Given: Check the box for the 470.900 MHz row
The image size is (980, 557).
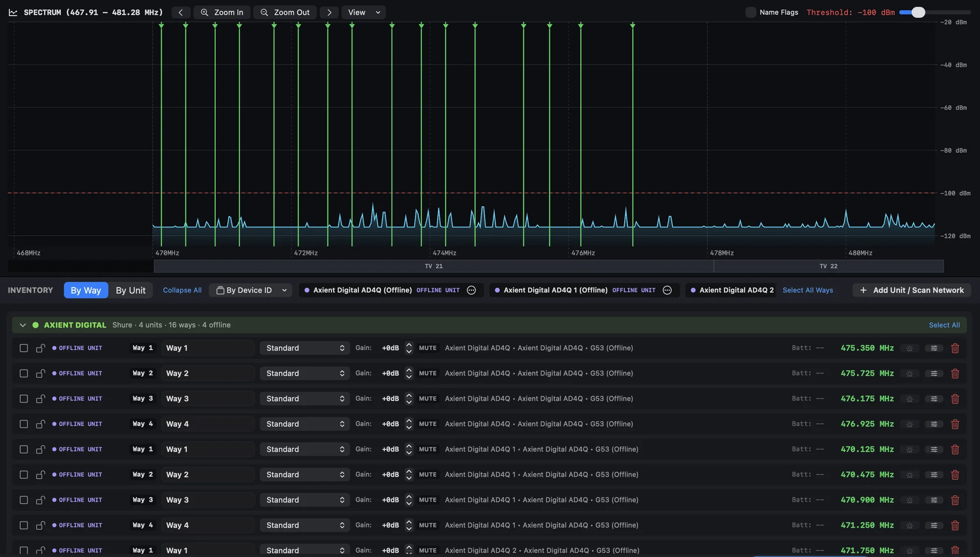Looking at the screenshot, I should pyautogui.click(x=24, y=500).
